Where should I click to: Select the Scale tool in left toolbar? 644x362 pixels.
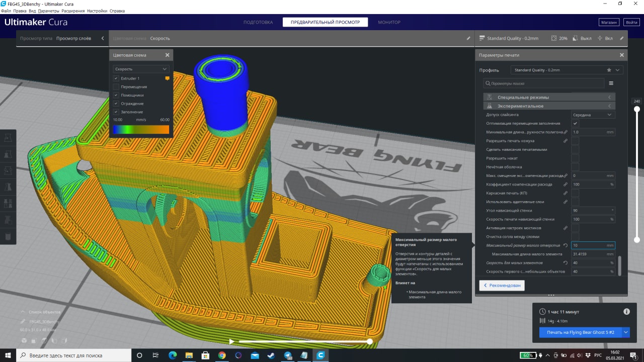(8, 154)
